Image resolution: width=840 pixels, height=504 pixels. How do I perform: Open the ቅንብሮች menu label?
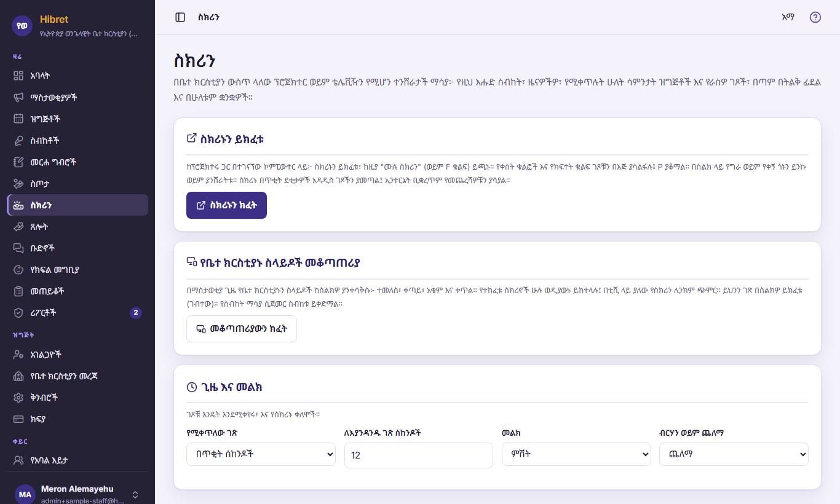(x=44, y=398)
